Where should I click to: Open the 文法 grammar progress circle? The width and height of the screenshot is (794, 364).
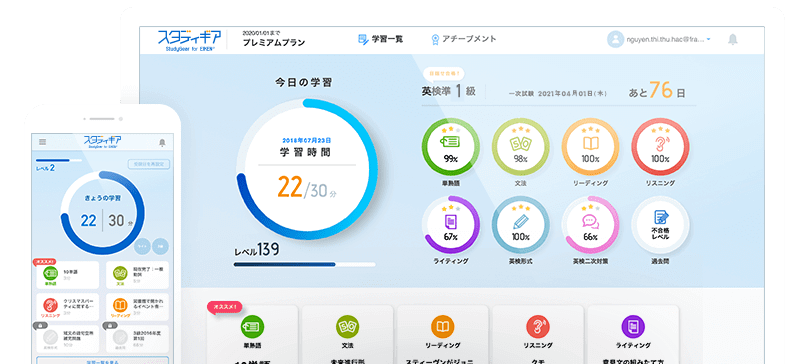[520, 146]
